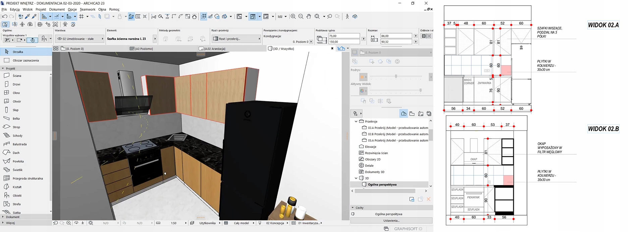644x232 pixels.
Task: Collapse the Przekroje tree node
Action: pyautogui.click(x=356, y=122)
